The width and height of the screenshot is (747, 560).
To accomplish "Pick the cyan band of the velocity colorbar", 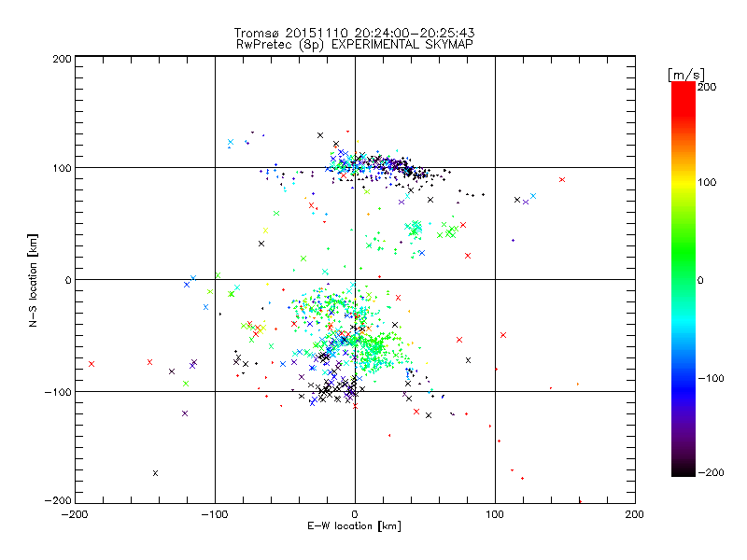I will click(684, 319).
